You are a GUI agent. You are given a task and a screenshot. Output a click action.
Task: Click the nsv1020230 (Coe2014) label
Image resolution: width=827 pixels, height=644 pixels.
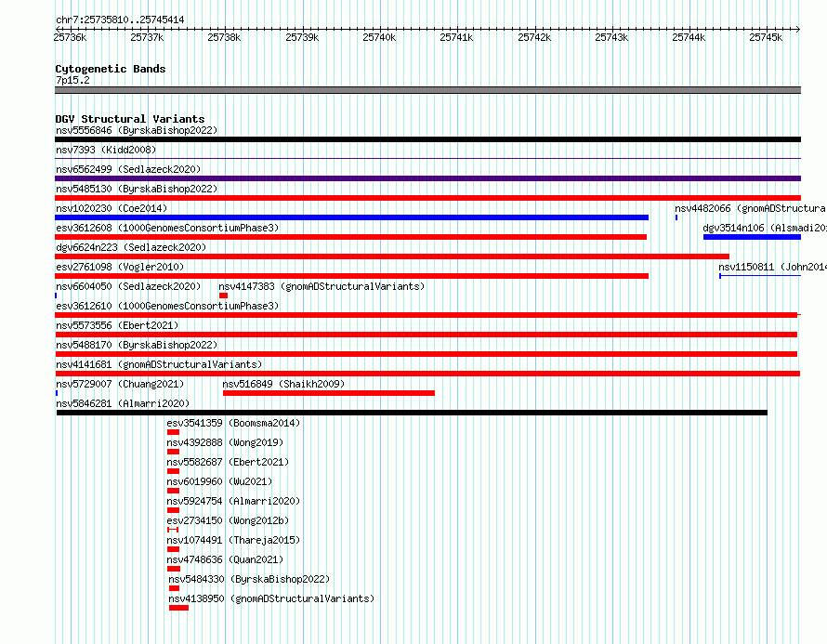[112, 208]
